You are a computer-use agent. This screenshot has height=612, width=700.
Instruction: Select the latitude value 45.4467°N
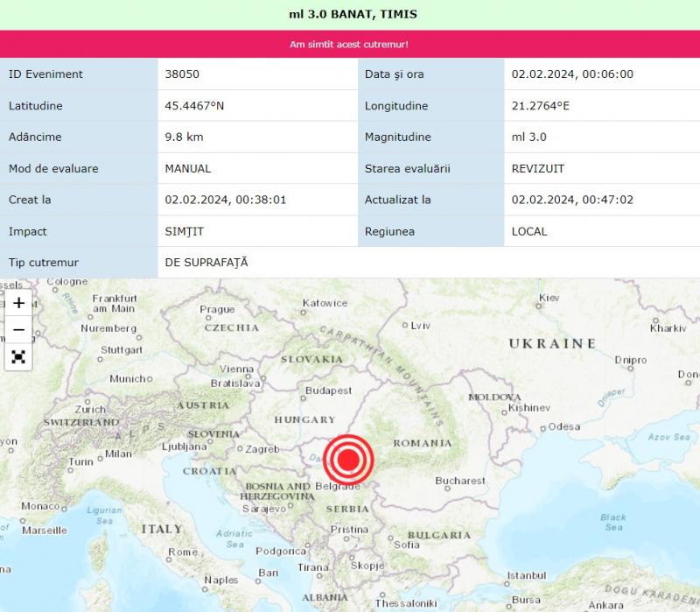coord(194,106)
